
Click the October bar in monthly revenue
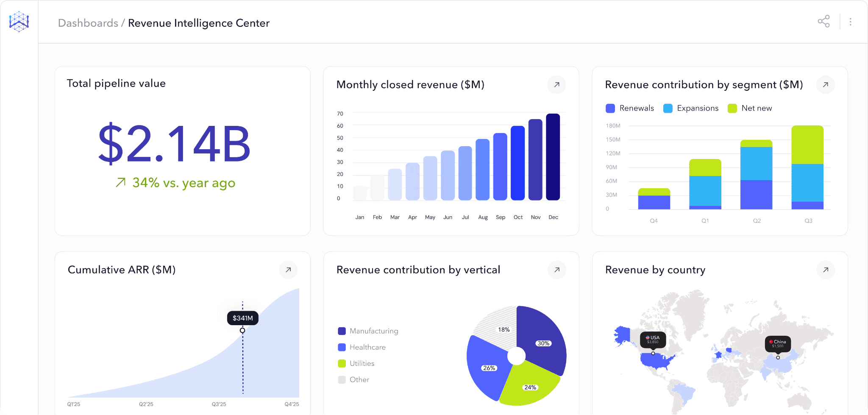pyautogui.click(x=518, y=163)
